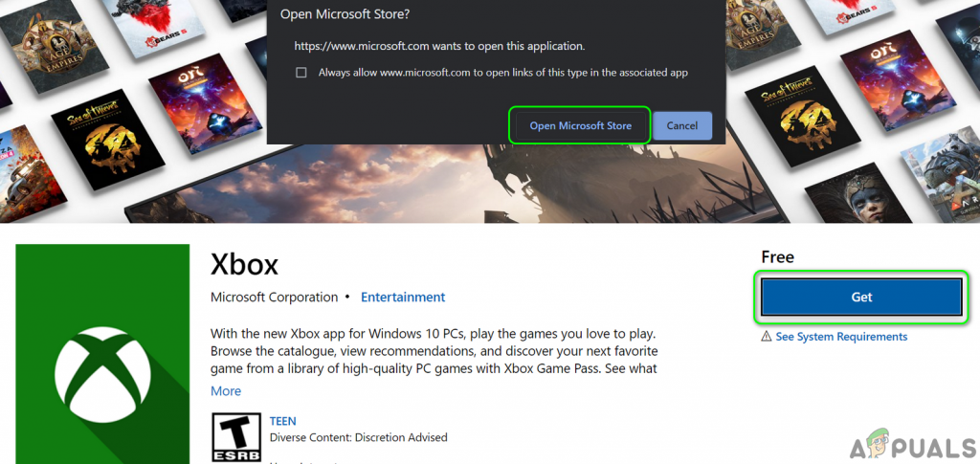The image size is (980, 464).
Task: Click the Open Microsoft Store button
Action: coord(580,125)
